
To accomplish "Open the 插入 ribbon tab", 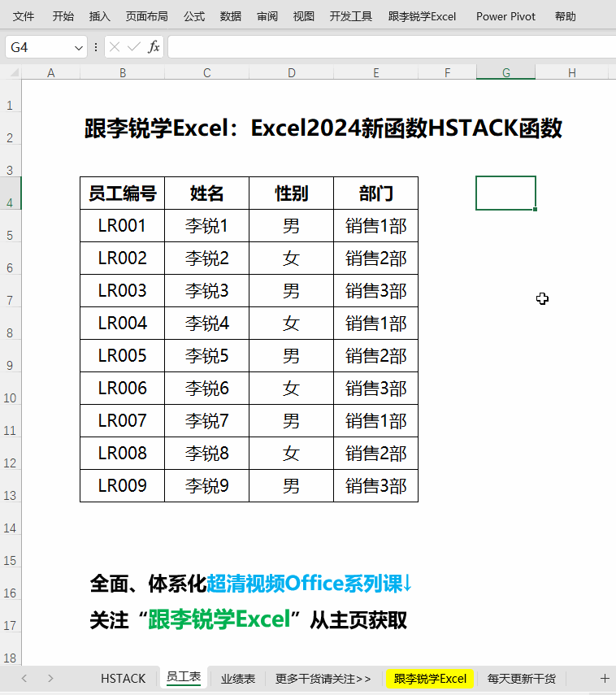I will [x=99, y=16].
